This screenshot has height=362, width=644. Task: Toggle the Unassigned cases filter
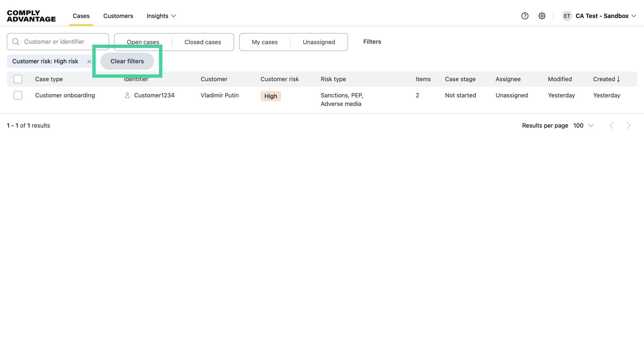(x=319, y=42)
